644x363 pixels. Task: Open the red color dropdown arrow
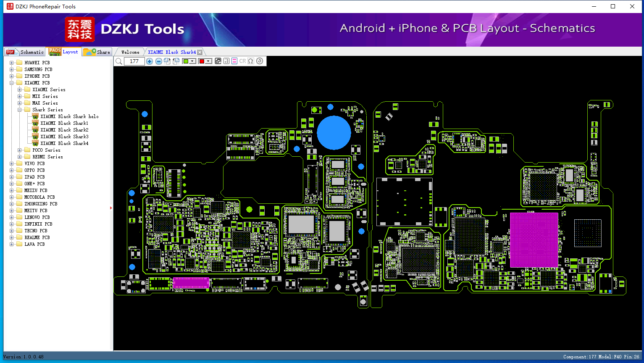(x=208, y=61)
